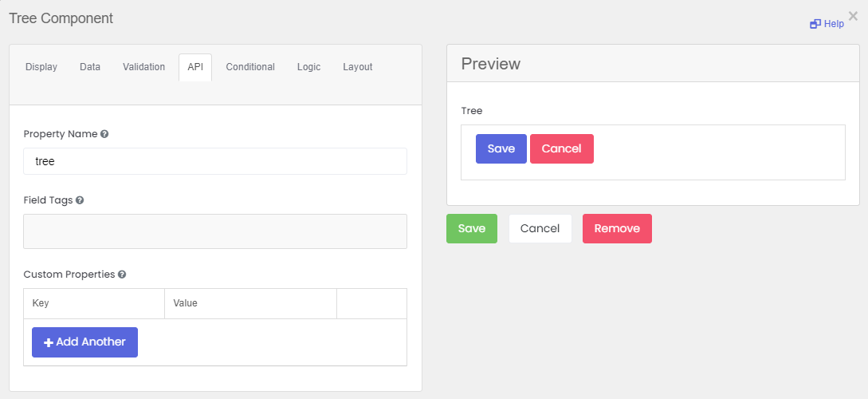Close the Tree Component dialog
Screen dimensions: 868x399
853,16
